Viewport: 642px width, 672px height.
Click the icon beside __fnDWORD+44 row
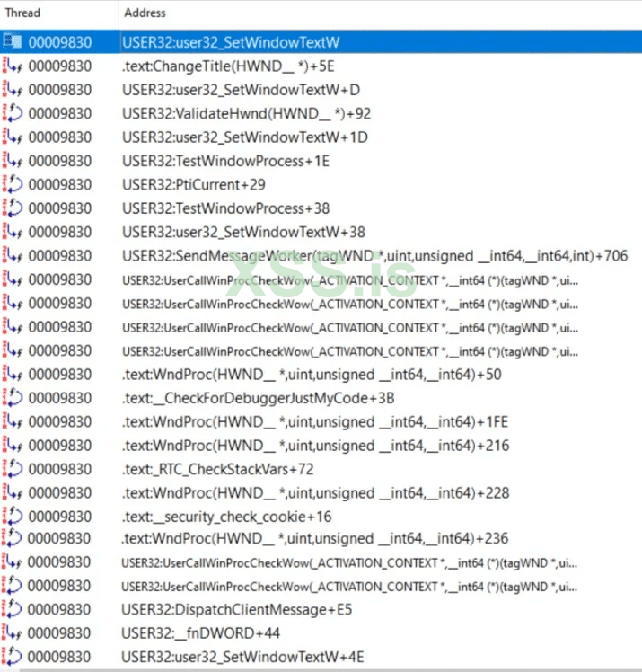point(12,632)
